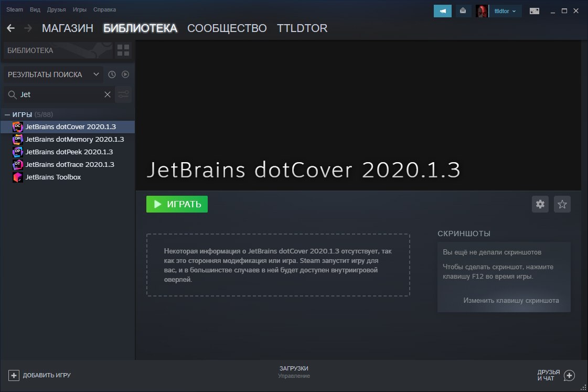This screenshot has width=588, height=392.
Task: Click the dotCover 2020.1.3 page title
Action: (303, 169)
